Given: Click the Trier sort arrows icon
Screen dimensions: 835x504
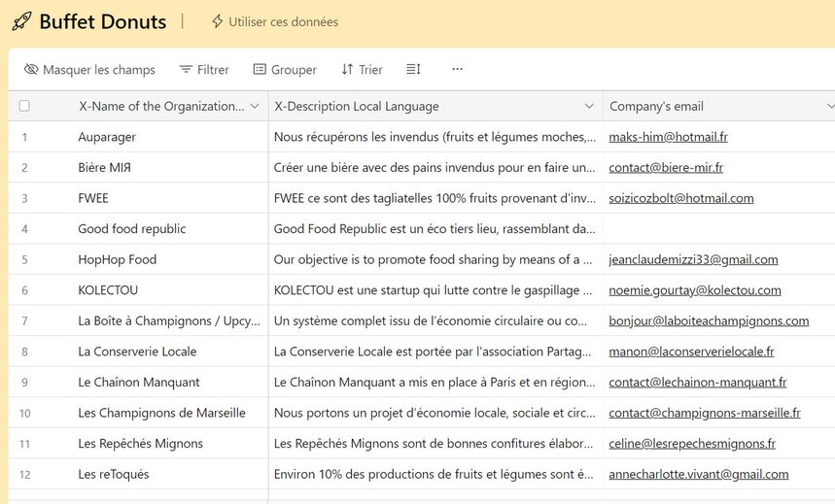Looking at the screenshot, I should (347, 69).
